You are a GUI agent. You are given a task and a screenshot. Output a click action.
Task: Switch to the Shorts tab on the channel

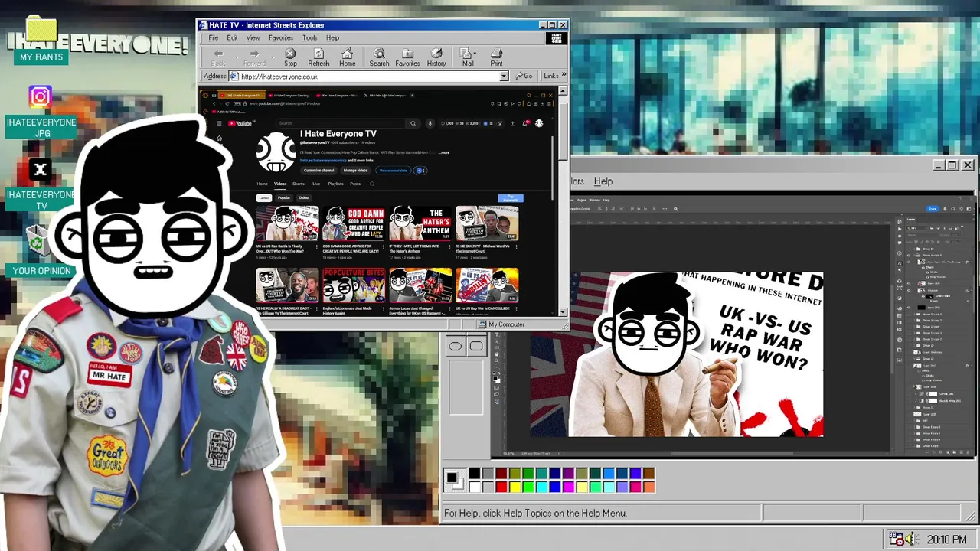pyautogui.click(x=299, y=184)
